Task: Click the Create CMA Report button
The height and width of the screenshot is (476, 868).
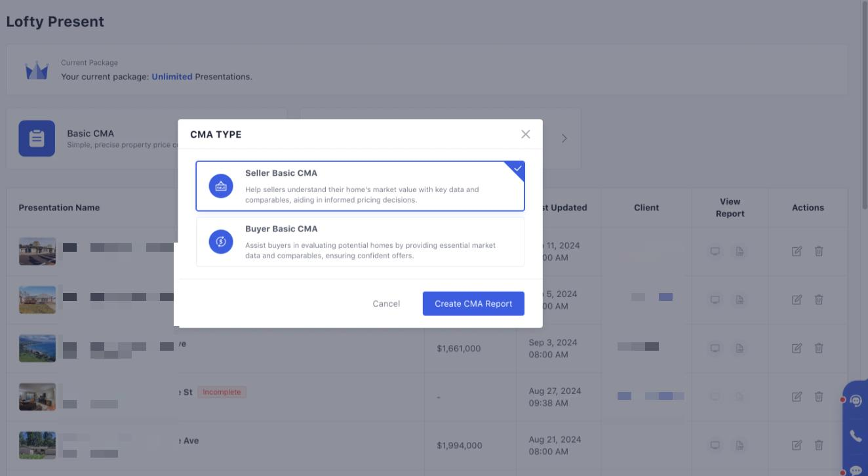Action: [x=473, y=304]
